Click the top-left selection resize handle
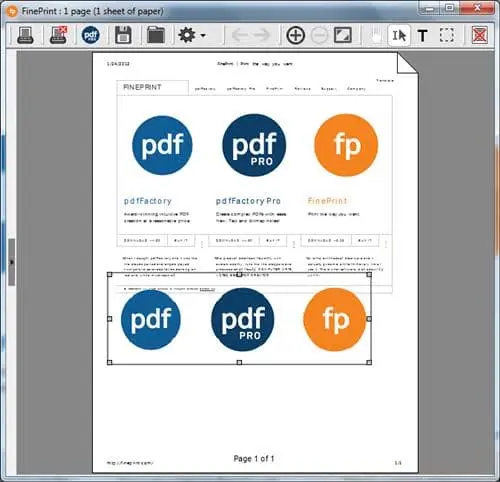This screenshot has width=500, height=482. coord(109,275)
